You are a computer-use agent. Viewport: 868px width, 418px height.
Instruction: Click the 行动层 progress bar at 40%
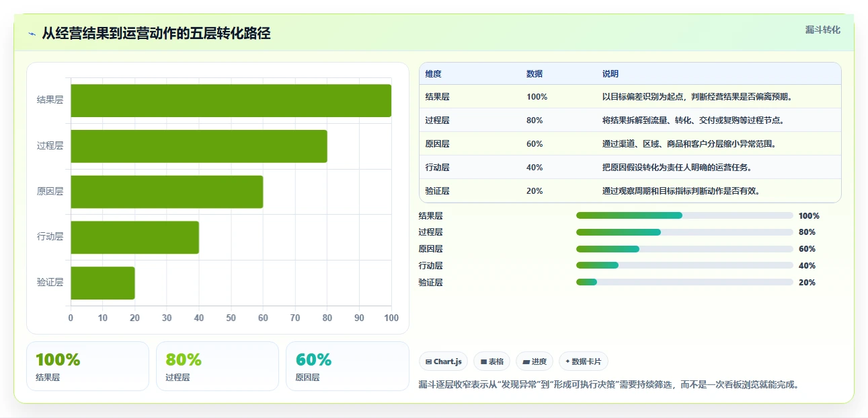(684, 265)
